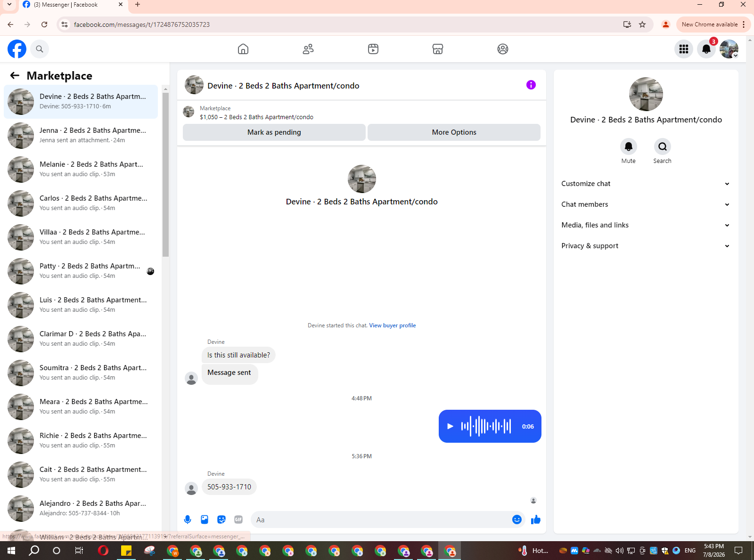Bookmark this page with the star icon
This screenshot has height=560, width=754.
[642, 24]
